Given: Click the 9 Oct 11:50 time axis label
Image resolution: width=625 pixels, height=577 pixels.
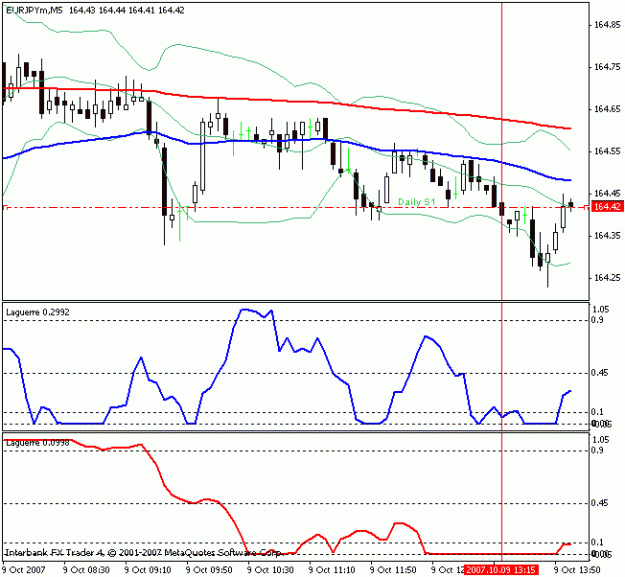Looking at the screenshot, I should [393, 570].
